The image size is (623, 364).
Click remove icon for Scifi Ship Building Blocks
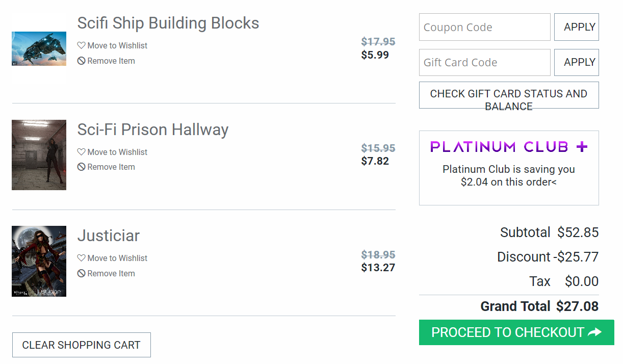pyautogui.click(x=81, y=61)
